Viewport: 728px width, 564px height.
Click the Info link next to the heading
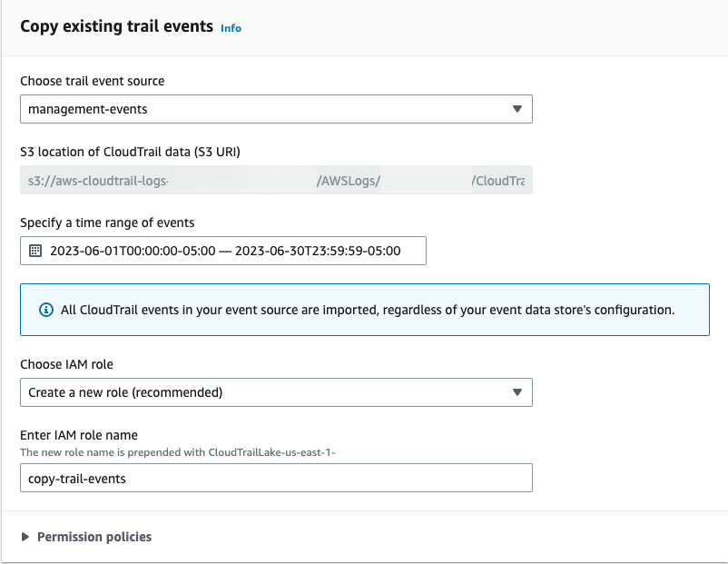click(231, 28)
